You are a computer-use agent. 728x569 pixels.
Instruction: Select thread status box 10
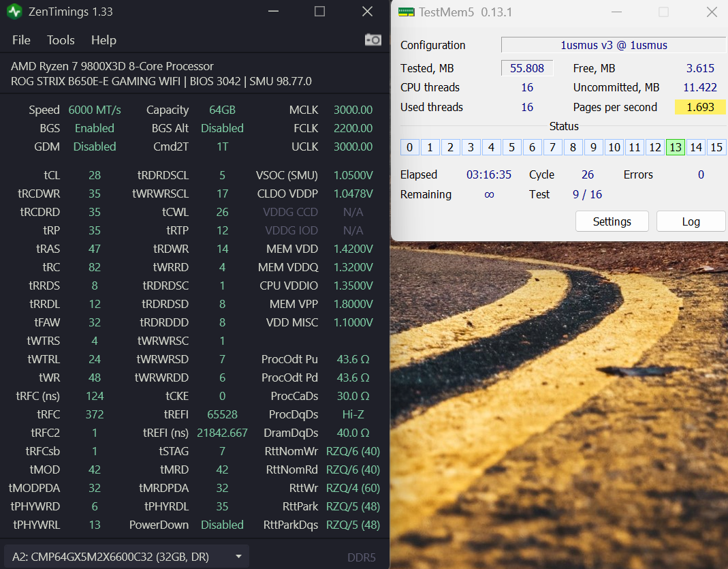pyautogui.click(x=614, y=147)
